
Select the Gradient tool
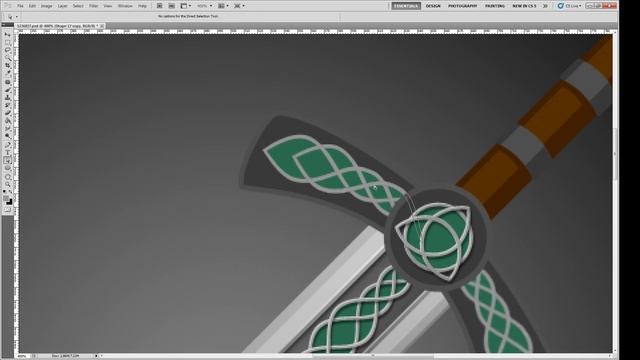(7, 120)
